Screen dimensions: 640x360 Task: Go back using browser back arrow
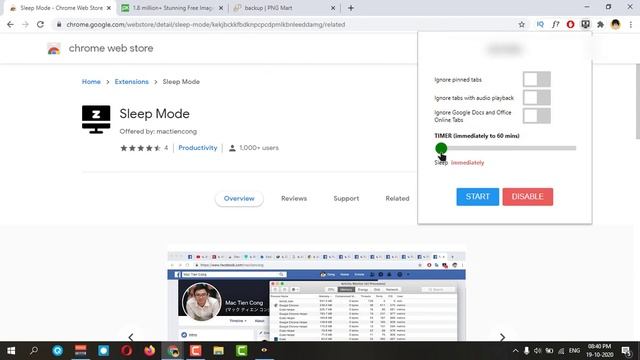tap(10, 24)
